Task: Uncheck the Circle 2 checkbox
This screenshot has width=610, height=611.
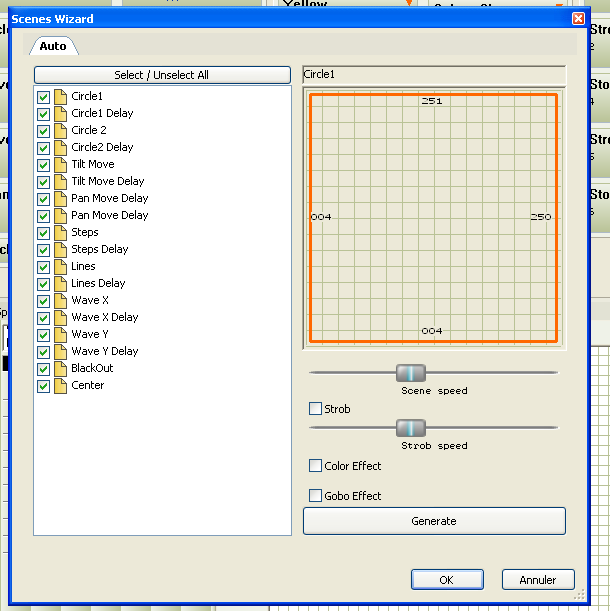Action: click(44, 131)
